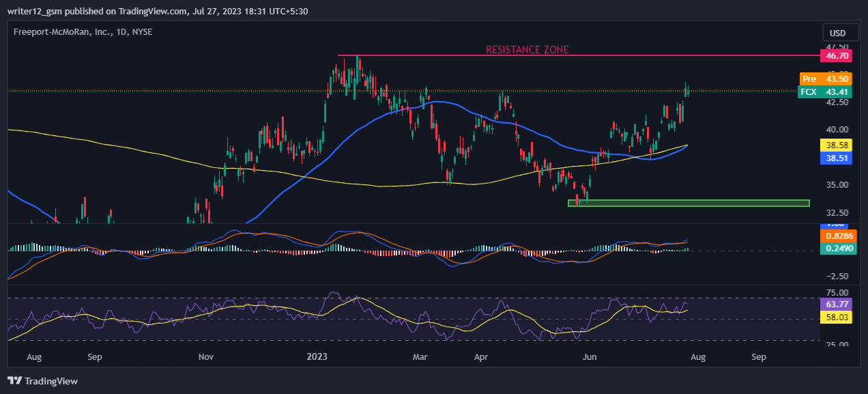Click the Pre 43.50 pre-market price label
This screenshot has height=394, width=868.
tap(825, 79)
